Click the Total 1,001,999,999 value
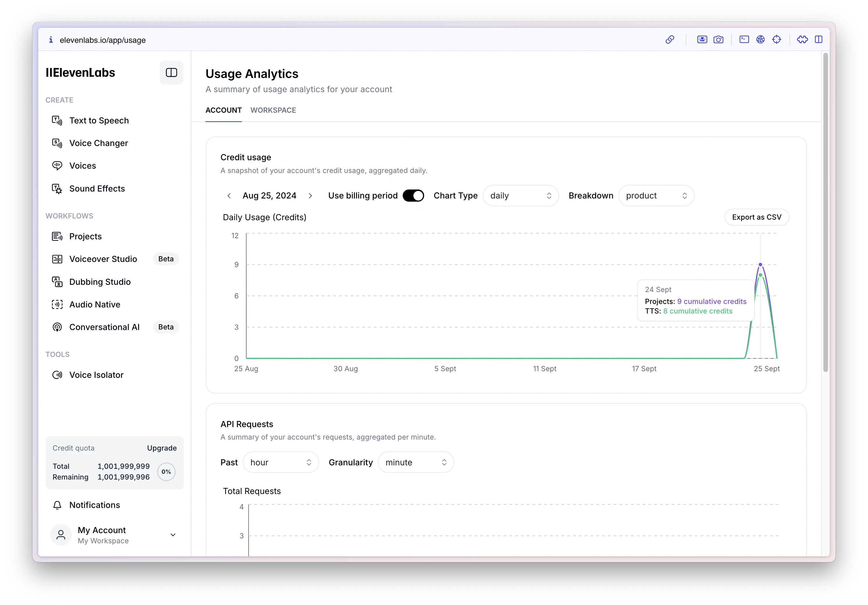 tap(123, 466)
